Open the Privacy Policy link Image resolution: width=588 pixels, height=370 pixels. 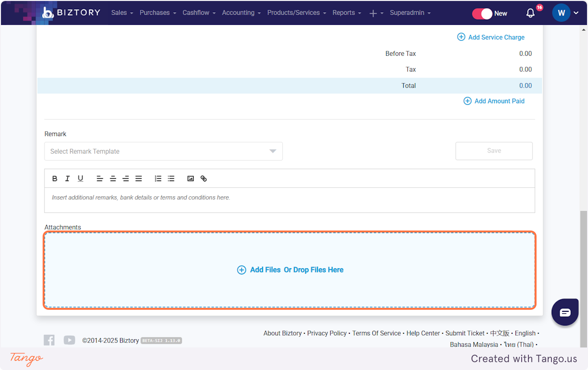327,333
